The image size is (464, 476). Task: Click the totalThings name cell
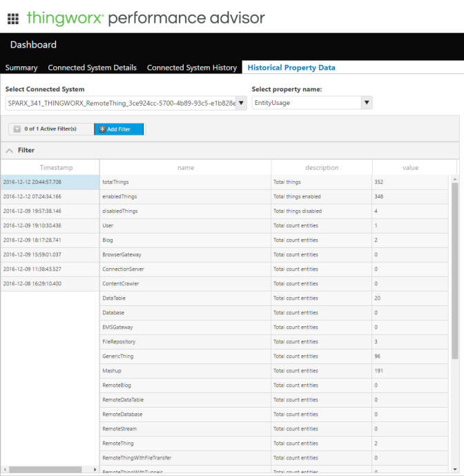186,182
